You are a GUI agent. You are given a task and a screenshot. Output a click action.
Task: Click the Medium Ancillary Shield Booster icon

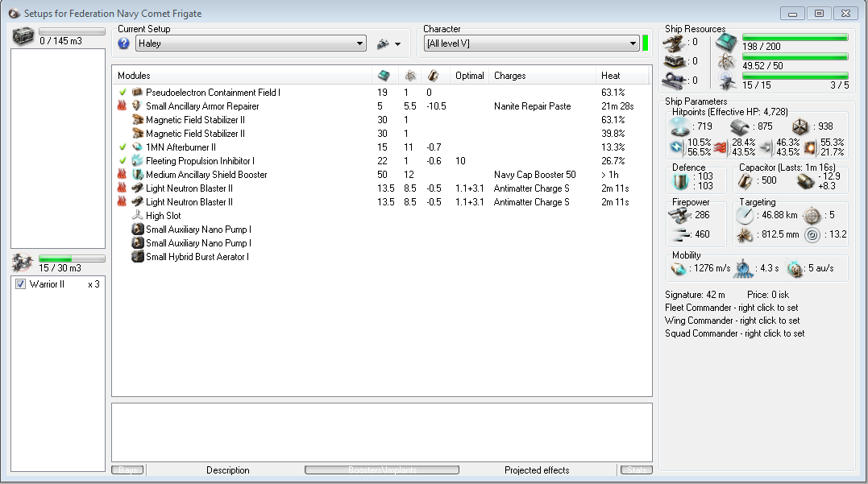click(137, 174)
